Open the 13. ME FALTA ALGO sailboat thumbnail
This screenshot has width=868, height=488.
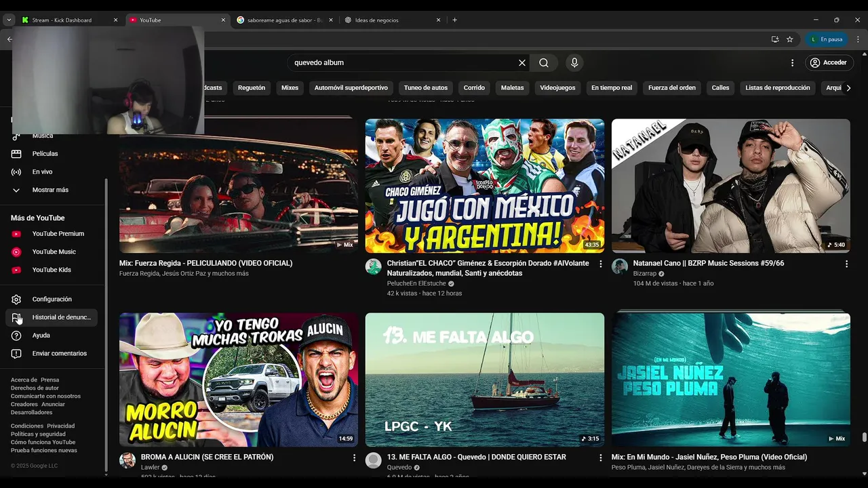tap(485, 380)
